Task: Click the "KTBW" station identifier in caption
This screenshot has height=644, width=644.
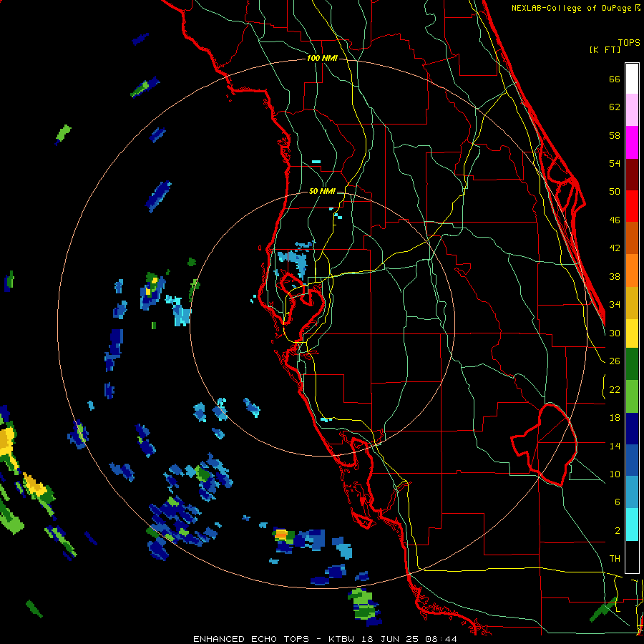Action: point(342,639)
